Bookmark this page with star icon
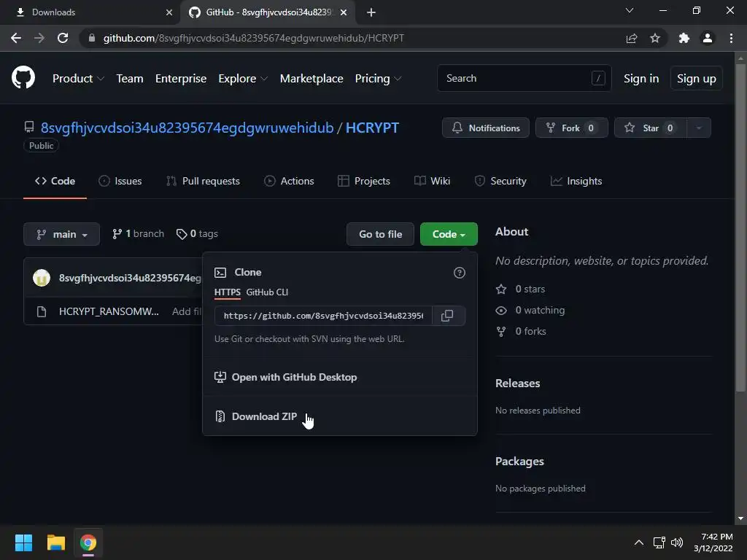 tap(655, 38)
